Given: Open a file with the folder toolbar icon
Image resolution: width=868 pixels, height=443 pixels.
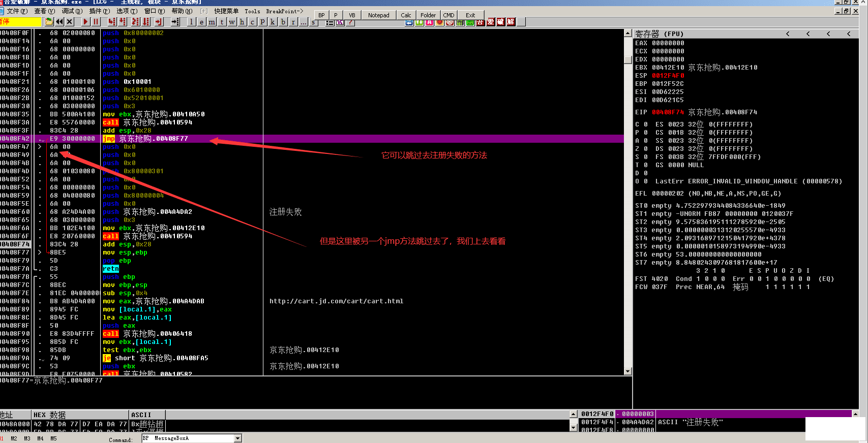Looking at the screenshot, I should (49, 21).
